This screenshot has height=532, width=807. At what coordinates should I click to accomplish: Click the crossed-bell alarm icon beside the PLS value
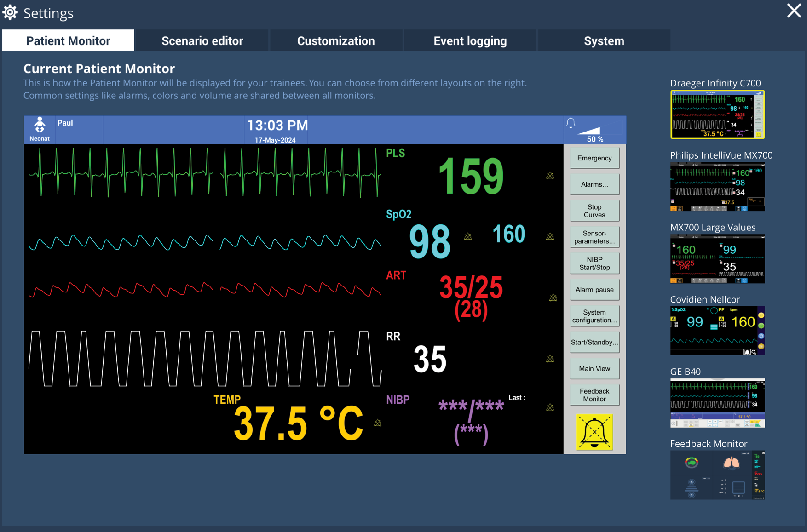550,175
